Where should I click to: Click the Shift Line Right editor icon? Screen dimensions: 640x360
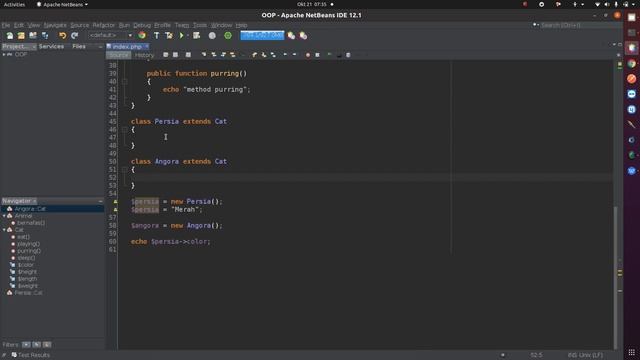tap(294, 55)
